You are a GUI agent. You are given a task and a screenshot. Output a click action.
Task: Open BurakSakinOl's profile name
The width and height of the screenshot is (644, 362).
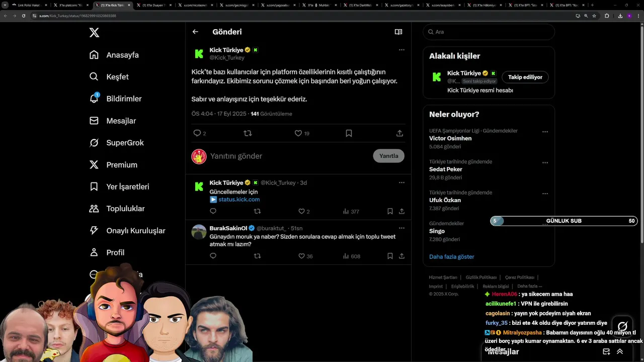[228, 228]
